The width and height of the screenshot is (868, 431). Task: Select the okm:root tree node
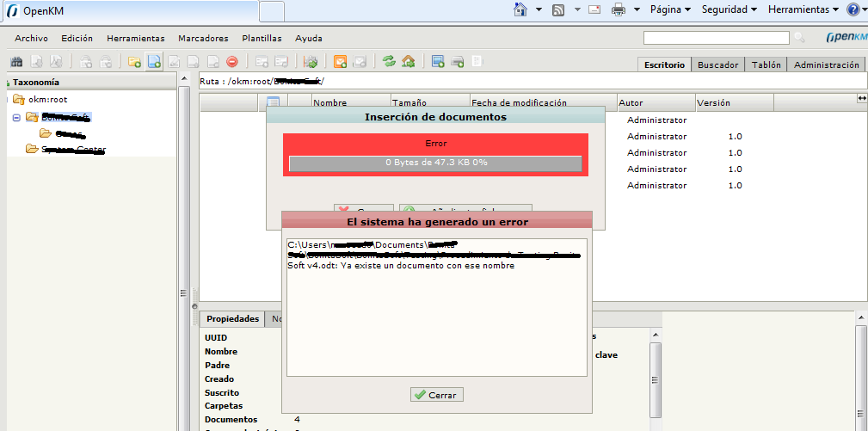(x=47, y=100)
